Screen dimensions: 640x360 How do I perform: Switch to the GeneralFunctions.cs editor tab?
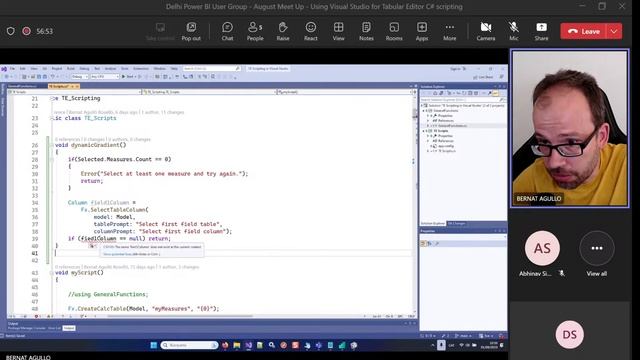point(22,86)
